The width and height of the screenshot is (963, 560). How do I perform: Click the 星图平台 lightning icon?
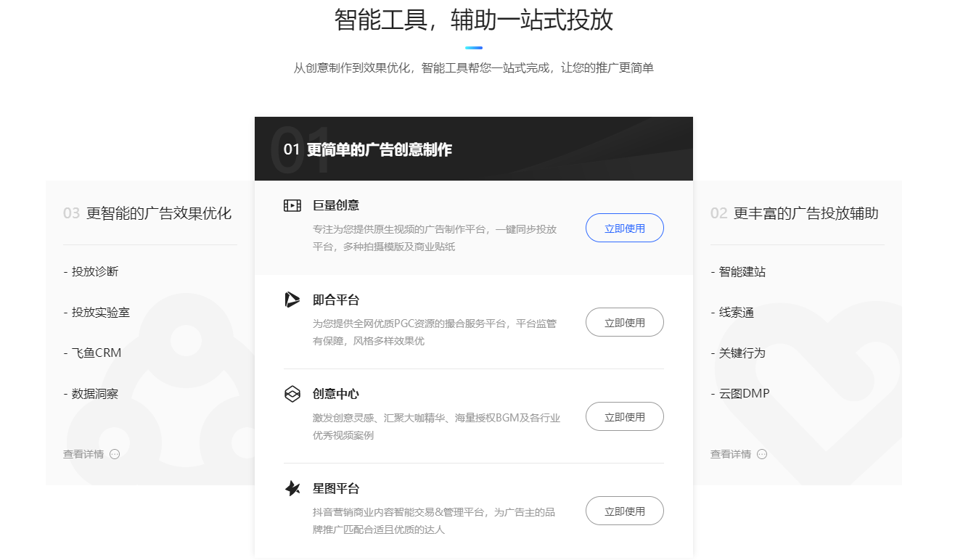pyautogui.click(x=292, y=488)
